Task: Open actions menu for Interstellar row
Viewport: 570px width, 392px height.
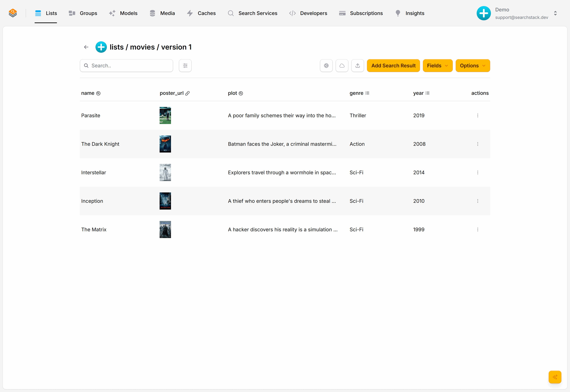Action: pos(478,172)
